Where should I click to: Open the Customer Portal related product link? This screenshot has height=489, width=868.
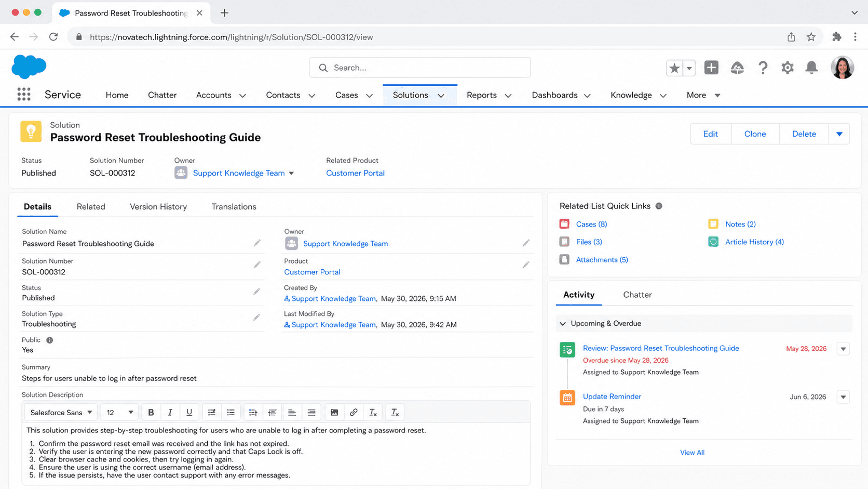[x=355, y=173]
